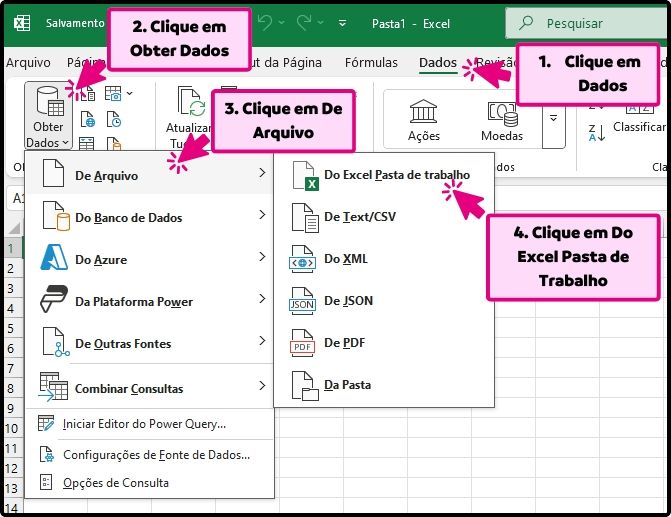Open the from picture dropdown arrow

(x=130, y=93)
